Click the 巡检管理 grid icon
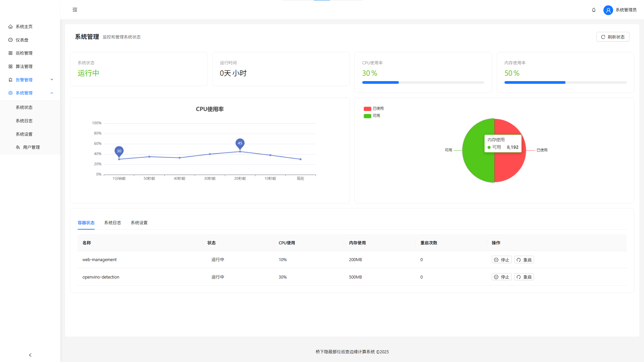Screen dimensions: 644x362 (10, 53)
